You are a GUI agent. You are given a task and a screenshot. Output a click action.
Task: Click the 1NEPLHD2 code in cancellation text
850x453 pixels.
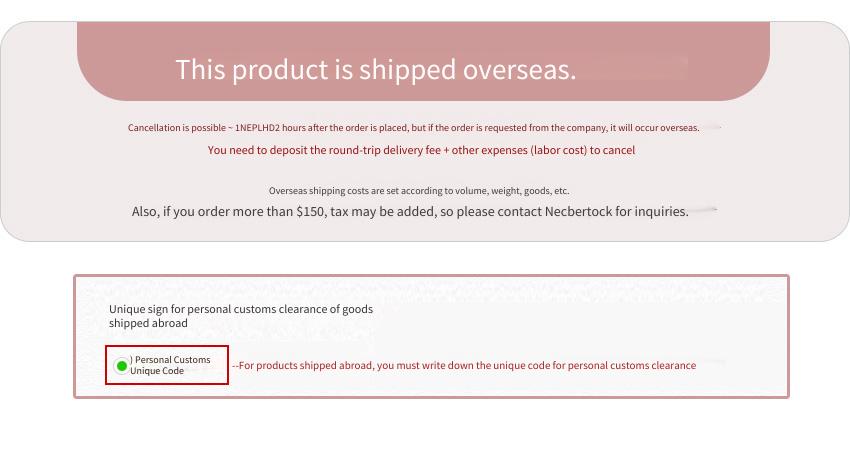pos(257,128)
